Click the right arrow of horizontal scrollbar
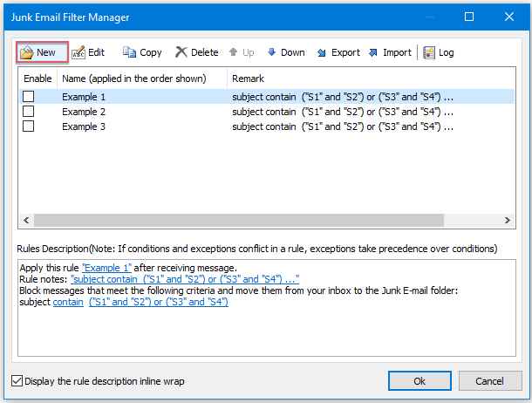Viewport: 532px width, 403px height. click(x=508, y=220)
